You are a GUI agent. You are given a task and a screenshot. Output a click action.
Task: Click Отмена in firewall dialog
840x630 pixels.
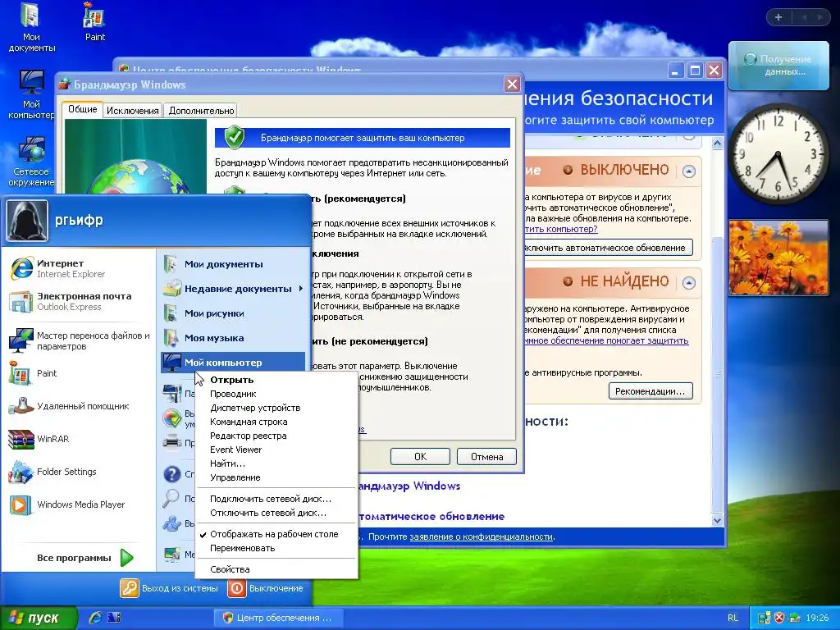(486, 456)
